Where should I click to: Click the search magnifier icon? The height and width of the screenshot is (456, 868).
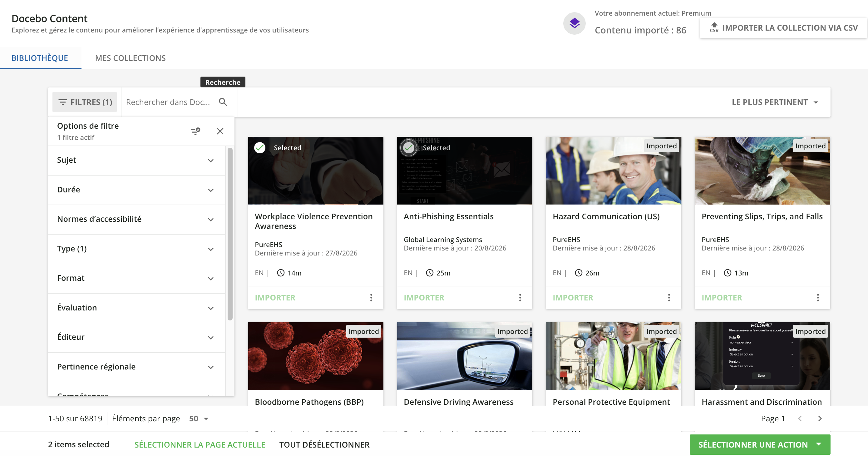coord(223,102)
